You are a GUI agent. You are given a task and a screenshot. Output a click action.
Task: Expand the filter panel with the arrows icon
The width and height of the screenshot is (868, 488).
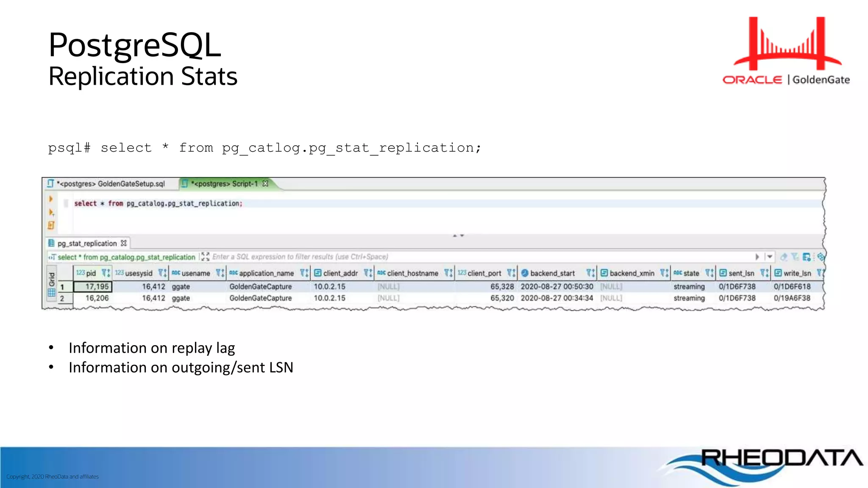[205, 257]
